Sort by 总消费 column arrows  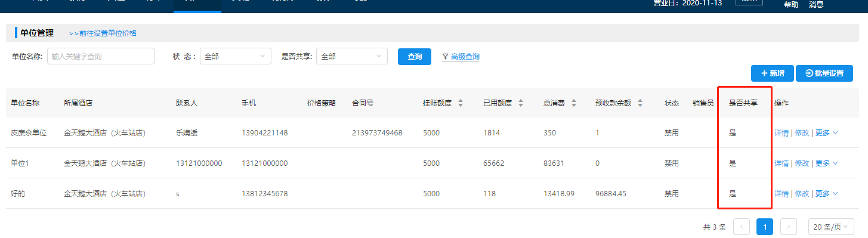[x=574, y=103]
